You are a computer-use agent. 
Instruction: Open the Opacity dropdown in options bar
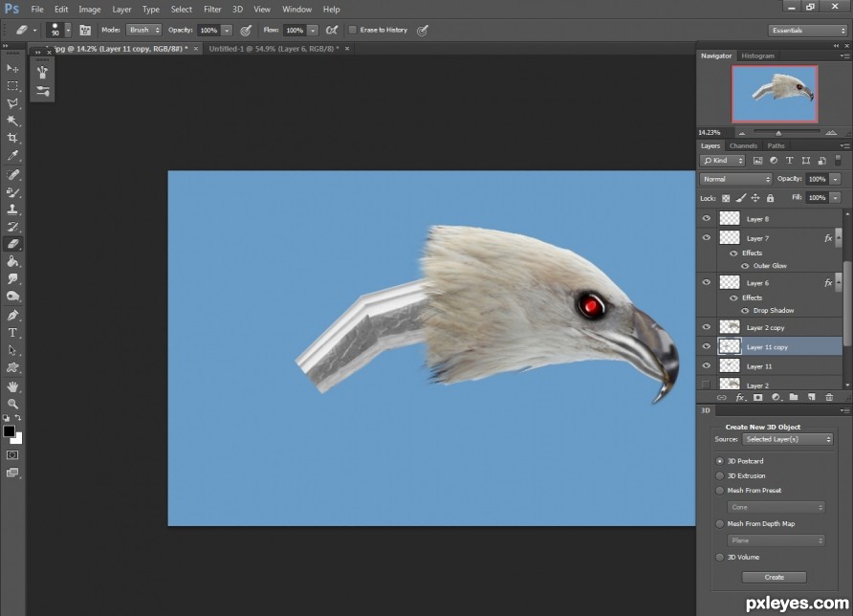click(x=227, y=31)
